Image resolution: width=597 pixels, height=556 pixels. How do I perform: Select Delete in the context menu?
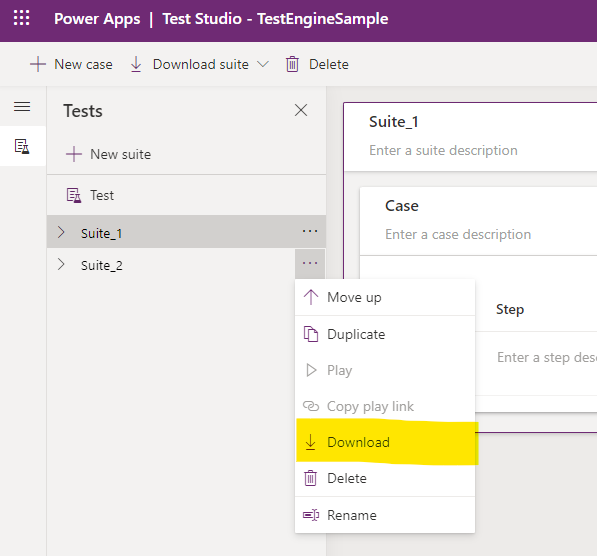pos(385,478)
